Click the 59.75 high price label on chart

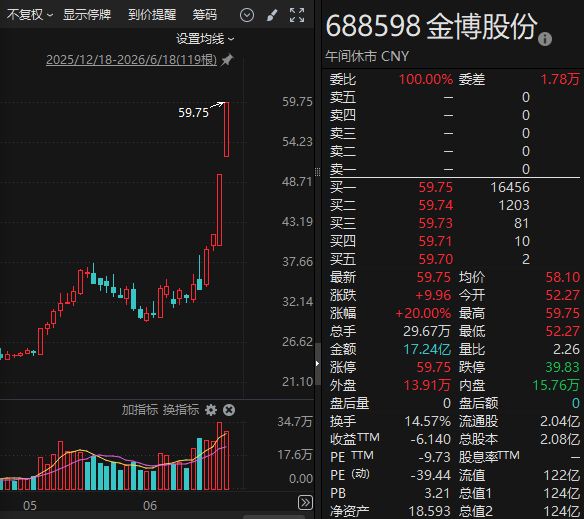[x=193, y=113]
